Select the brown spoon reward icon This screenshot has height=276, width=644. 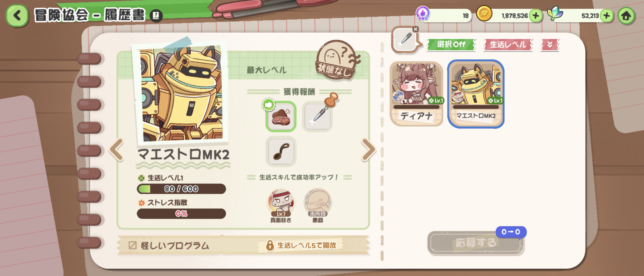pyautogui.click(x=281, y=152)
